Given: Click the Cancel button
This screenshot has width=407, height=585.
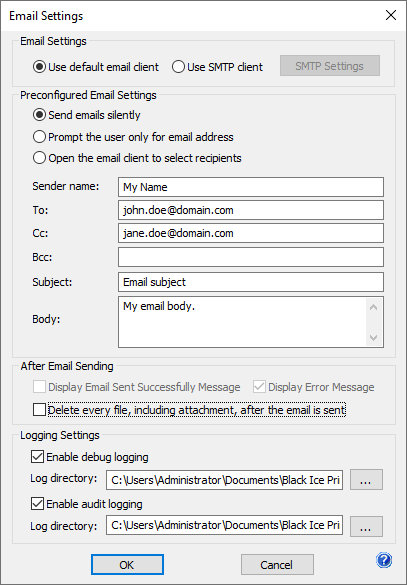Looking at the screenshot, I should 277,564.
